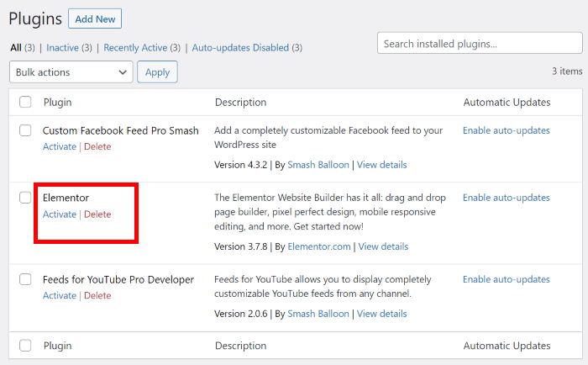Toggle the select-all checkbox in table header
Viewport: 588px width, 365px height.
(x=25, y=102)
